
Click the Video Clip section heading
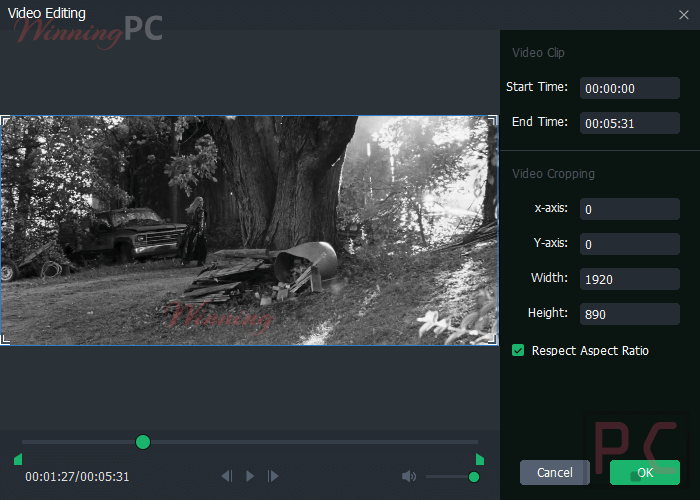[538, 53]
